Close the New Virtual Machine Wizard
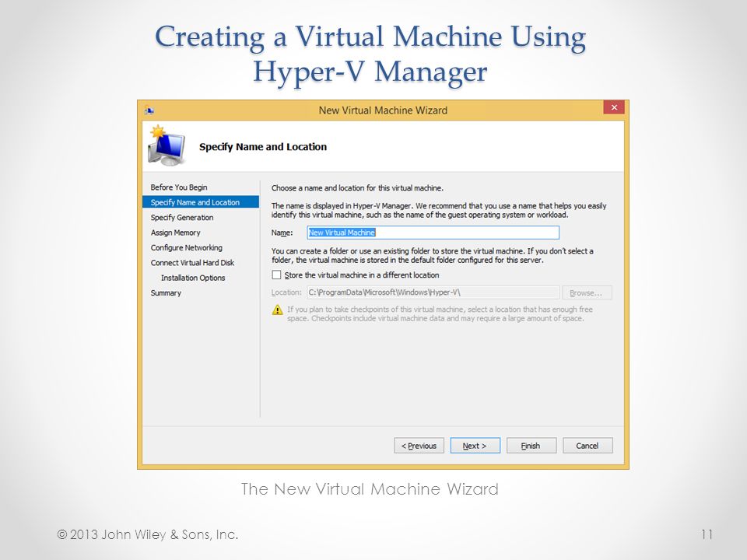This screenshot has width=747, height=560. pos(614,107)
